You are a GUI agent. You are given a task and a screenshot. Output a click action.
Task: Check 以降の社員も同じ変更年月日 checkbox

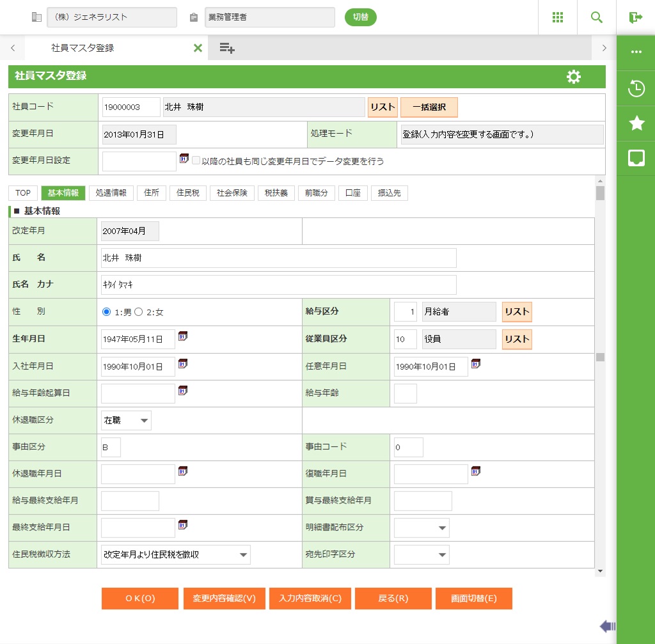click(196, 161)
